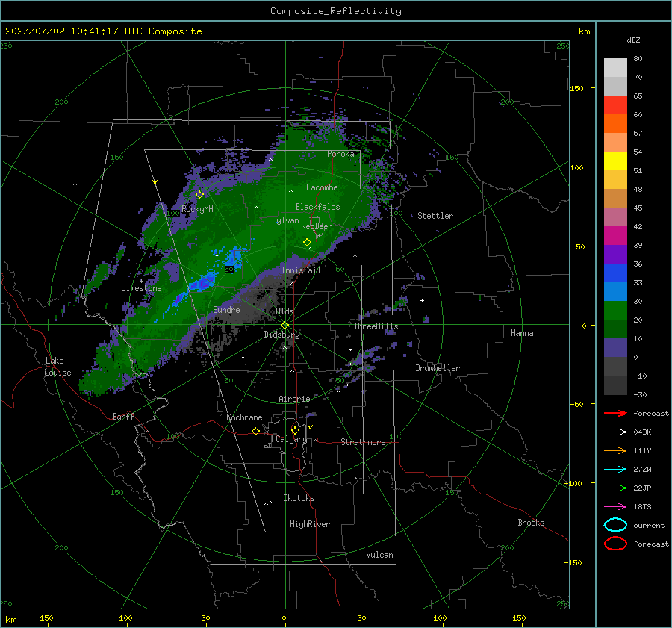Click the green 22JP arrow icon

[x=615, y=488]
